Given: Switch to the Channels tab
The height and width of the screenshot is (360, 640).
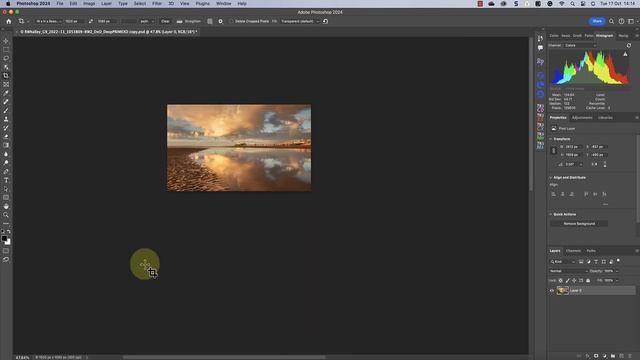Looking at the screenshot, I should tap(573, 251).
